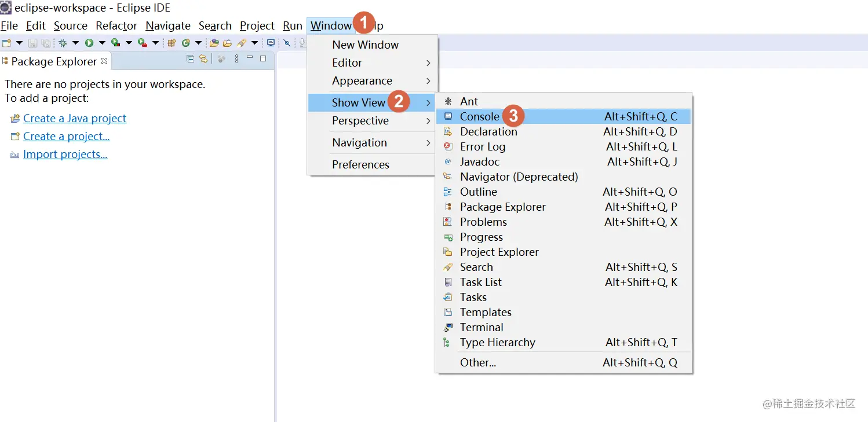This screenshot has height=422, width=868.
Task: Expand the Navigation submenu
Action: click(372, 142)
